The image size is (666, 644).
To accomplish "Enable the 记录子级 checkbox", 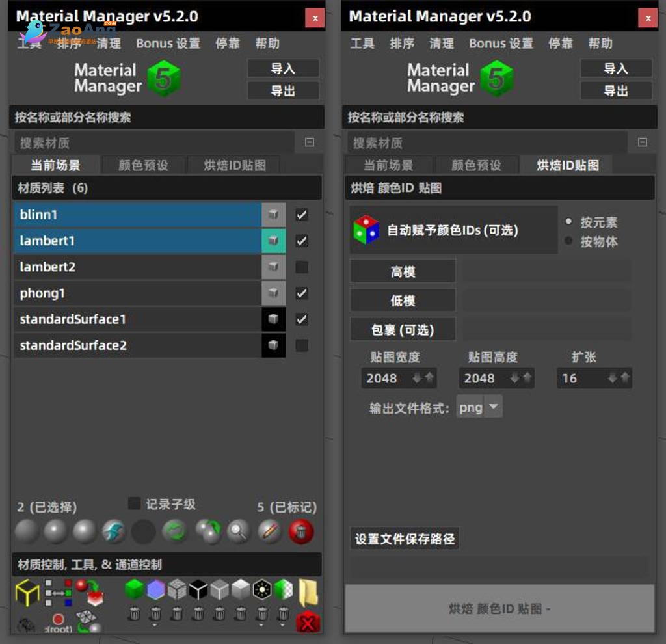I will (x=134, y=503).
